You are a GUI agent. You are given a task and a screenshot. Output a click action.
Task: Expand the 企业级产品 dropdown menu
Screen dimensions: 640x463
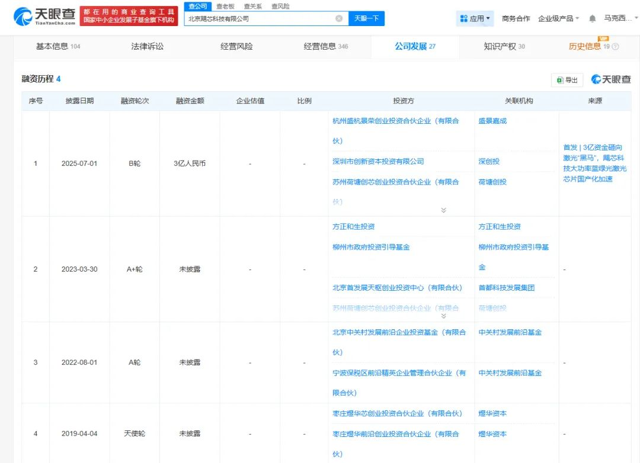tap(558, 18)
